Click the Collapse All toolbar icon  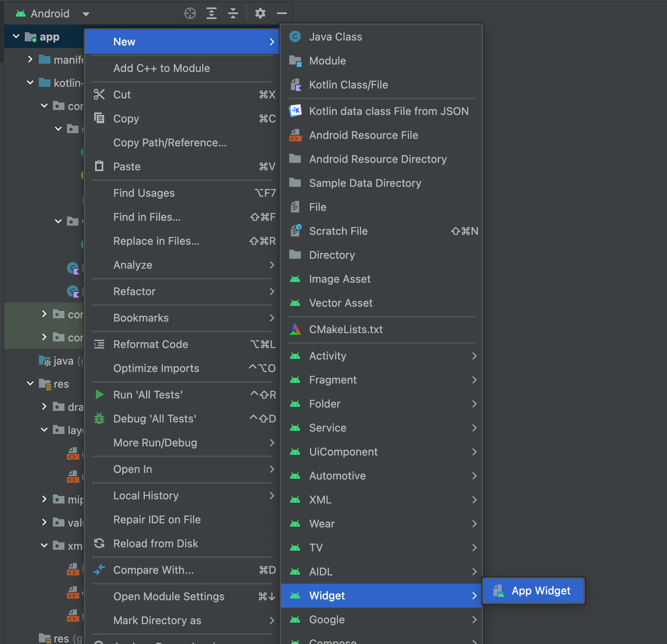(x=233, y=13)
